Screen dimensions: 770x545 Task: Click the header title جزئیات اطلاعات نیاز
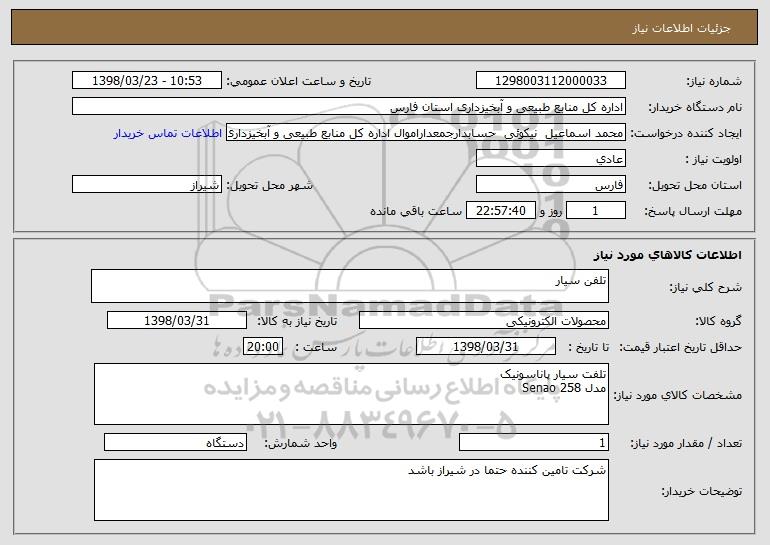tap(681, 28)
